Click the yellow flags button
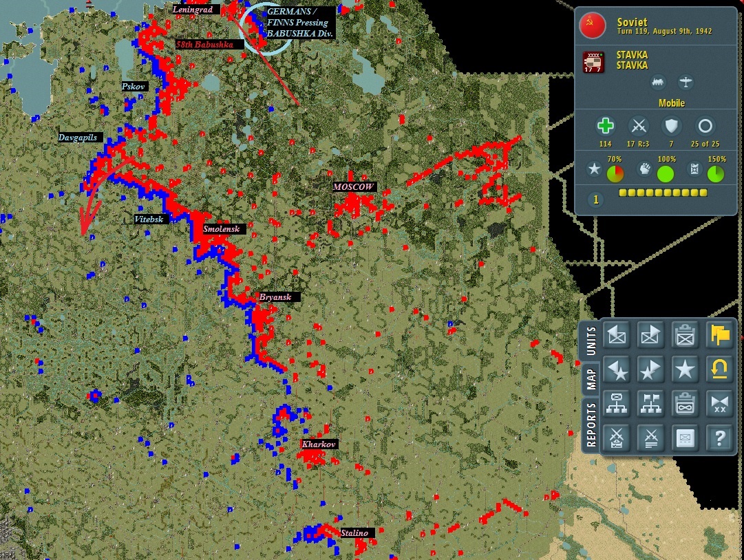 [x=719, y=335]
